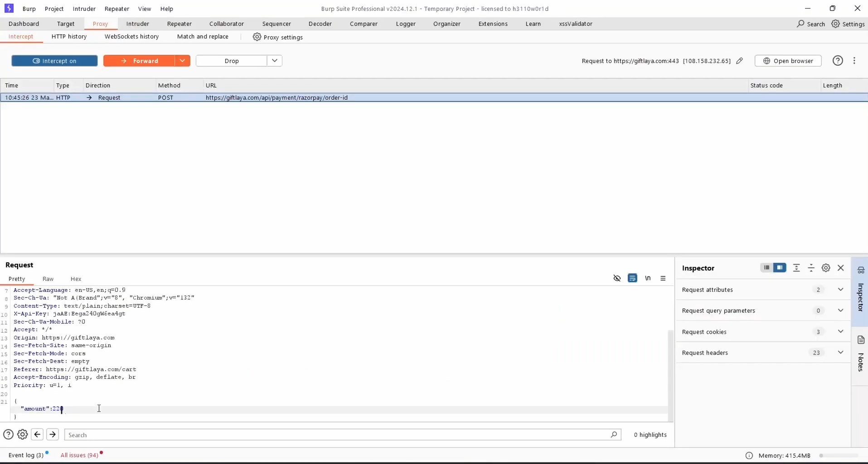Viewport: 868px width, 464px height.
Task: Drop the intercepted request
Action: (x=232, y=61)
